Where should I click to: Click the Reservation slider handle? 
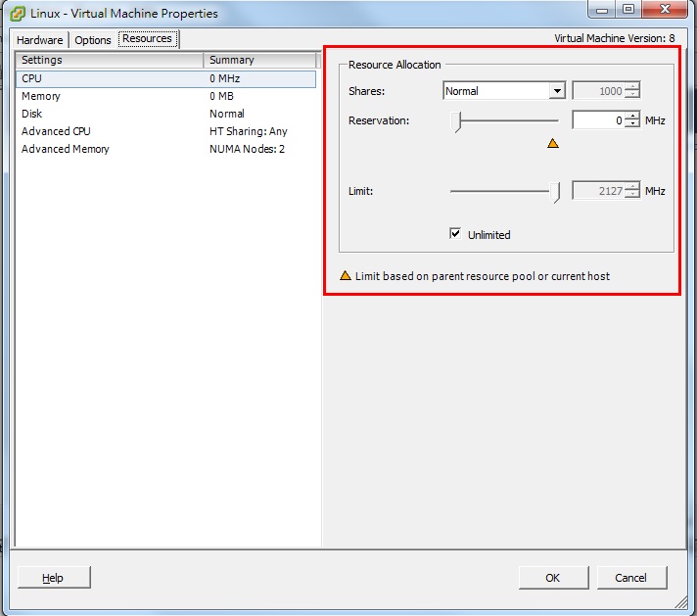(x=455, y=121)
